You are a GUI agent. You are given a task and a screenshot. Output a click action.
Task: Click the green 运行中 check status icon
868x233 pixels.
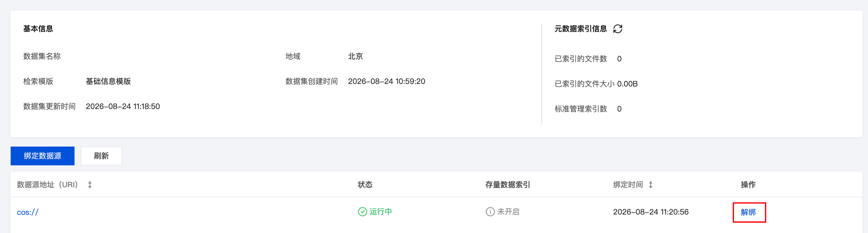click(362, 212)
